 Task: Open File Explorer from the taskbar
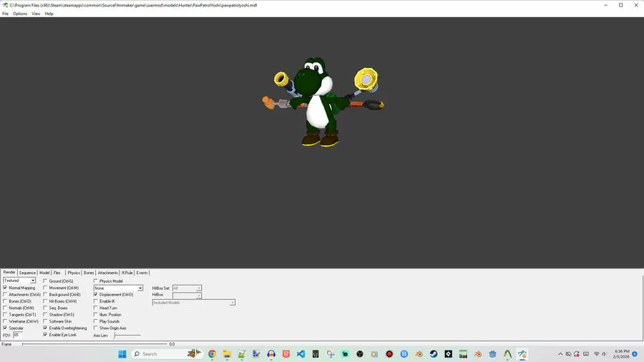(x=227, y=354)
